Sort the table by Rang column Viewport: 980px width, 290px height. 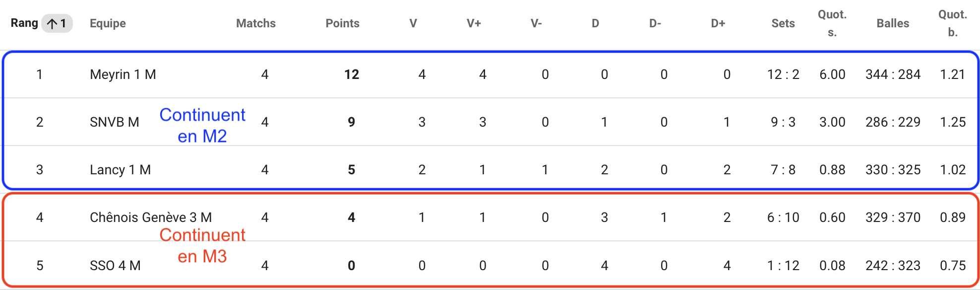click(24, 23)
